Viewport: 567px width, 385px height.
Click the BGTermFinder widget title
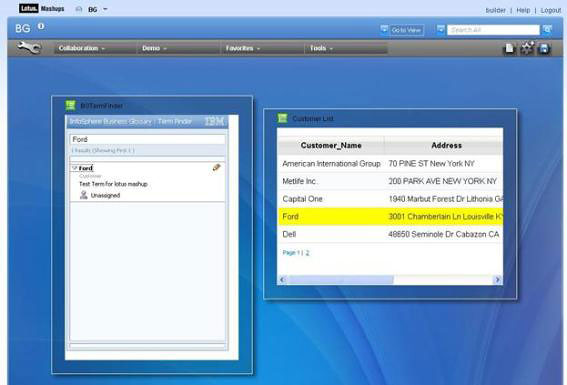point(101,106)
